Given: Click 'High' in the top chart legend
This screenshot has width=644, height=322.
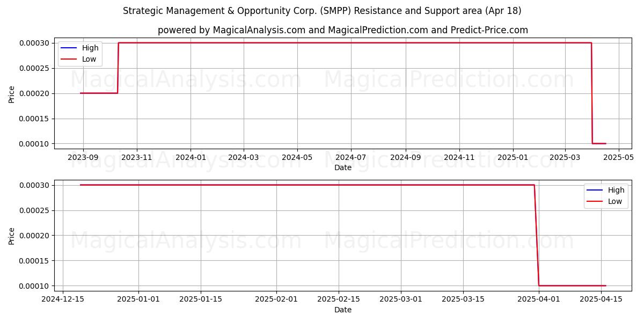Looking at the screenshot, I should coord(90,48).
